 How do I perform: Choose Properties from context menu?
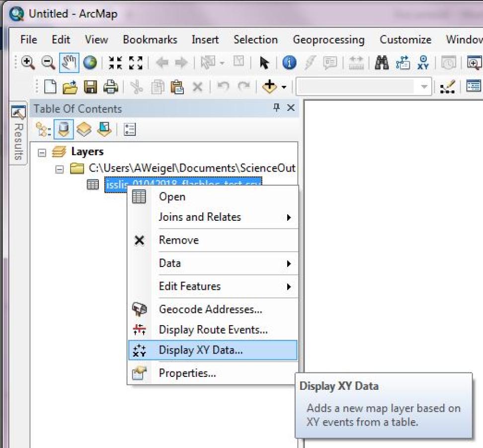point(213,373)
